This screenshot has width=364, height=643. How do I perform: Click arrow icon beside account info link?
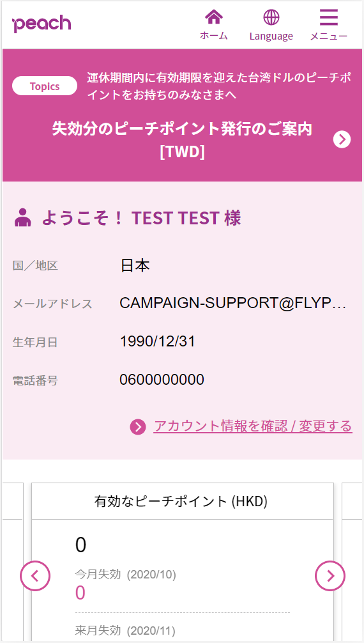[138, 427]
